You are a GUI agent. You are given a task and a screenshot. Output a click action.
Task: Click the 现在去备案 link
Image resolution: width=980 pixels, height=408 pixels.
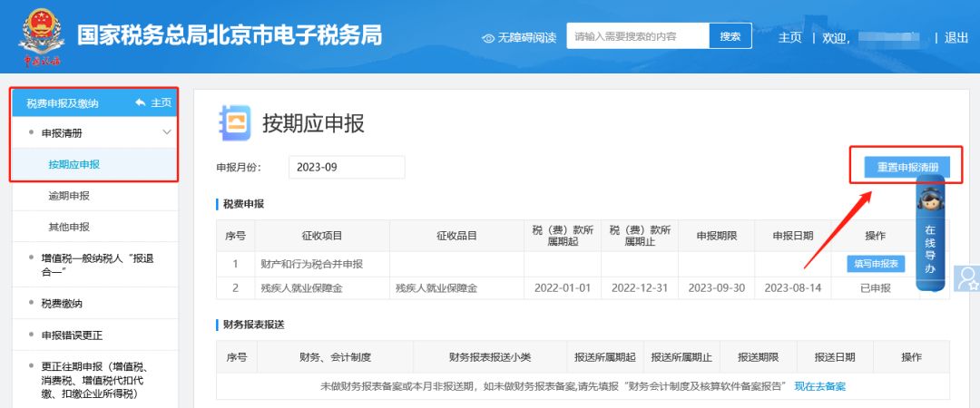coord(820,386)
